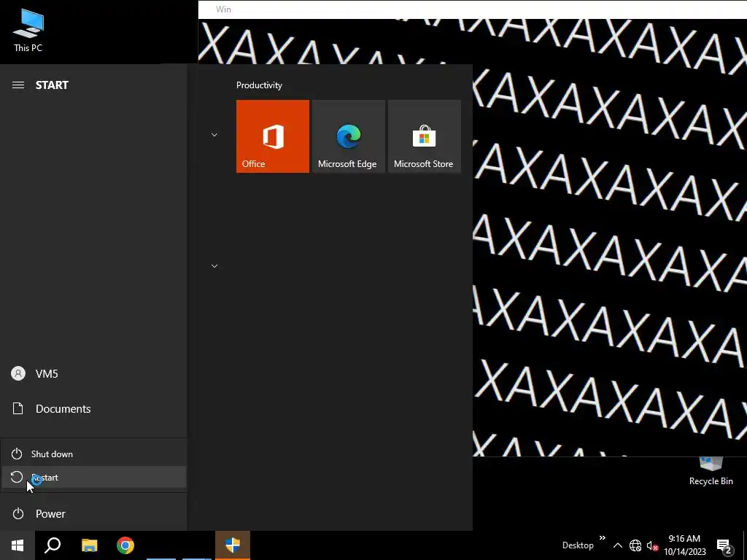747x560 pixels.
Task: Click the Productivity group heading
Action: 259,85
